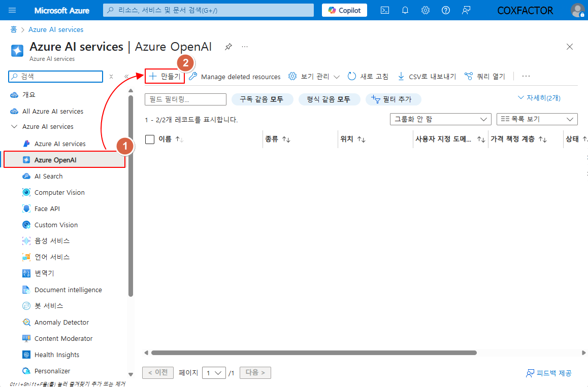Click the Computer Vision icon

tap(26, 192)
